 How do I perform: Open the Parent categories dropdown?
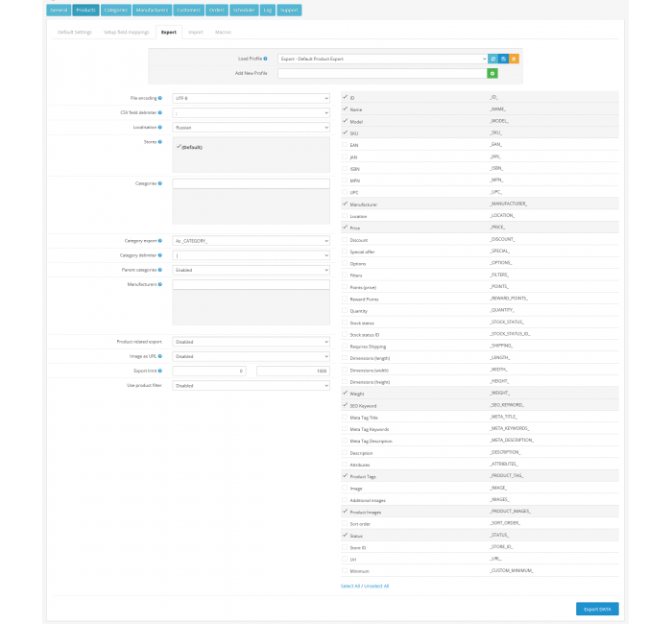click(x=252, y=270)
